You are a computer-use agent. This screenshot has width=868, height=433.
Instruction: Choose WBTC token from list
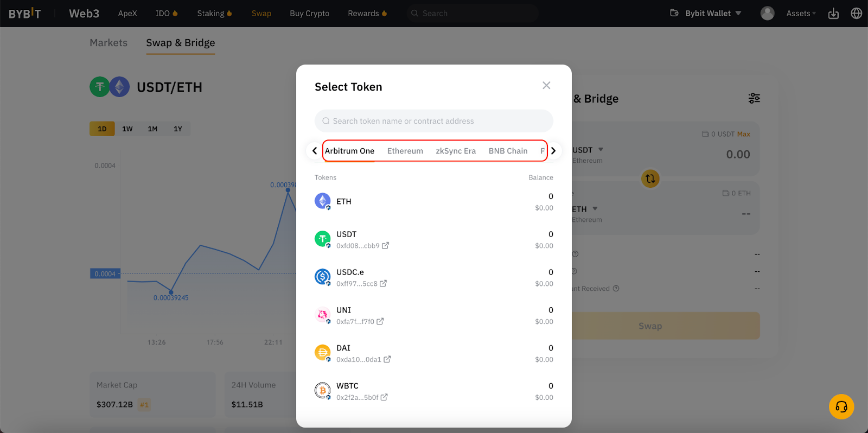pyautogui.click(x=434, y=392)
